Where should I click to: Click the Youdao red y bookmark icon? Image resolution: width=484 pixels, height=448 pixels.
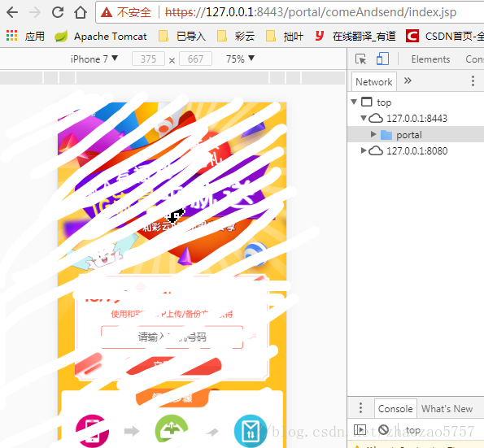[320, 36]
